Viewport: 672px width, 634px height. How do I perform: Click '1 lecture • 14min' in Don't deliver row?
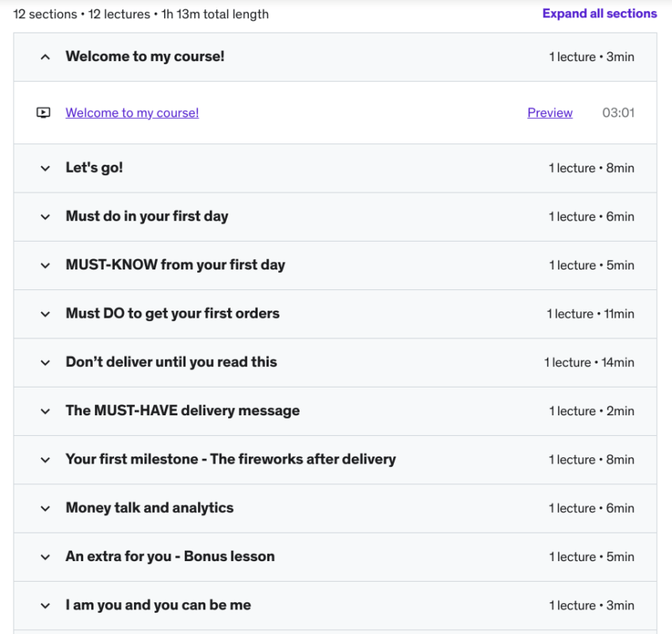click(x=589, y=362)
